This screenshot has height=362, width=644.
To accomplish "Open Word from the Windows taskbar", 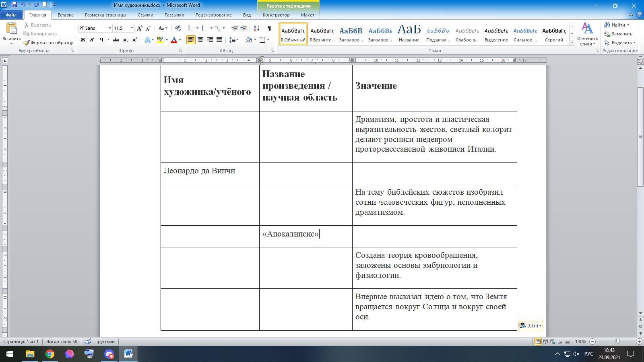I will click(x=128, y=354).
